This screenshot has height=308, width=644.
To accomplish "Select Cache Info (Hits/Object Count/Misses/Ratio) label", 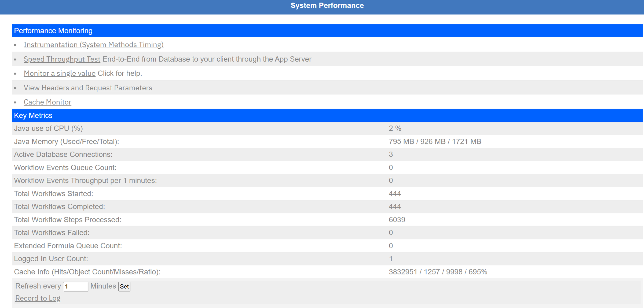I will [87, 272].
